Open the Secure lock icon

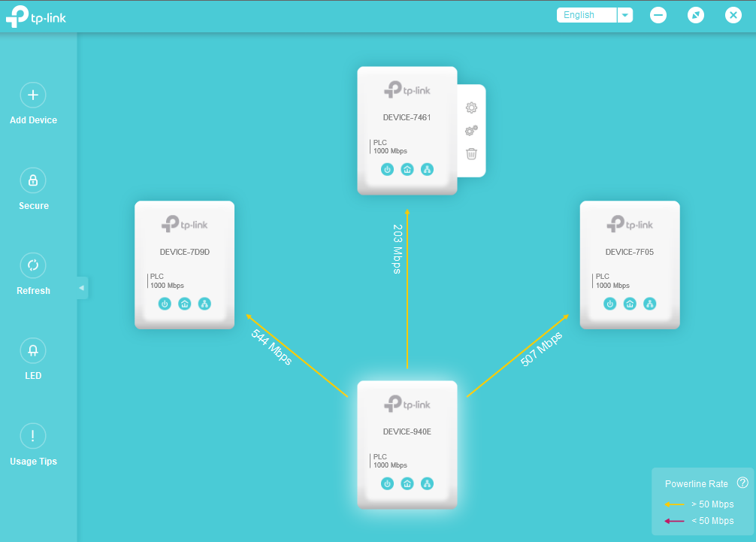[x=33, y=180]
